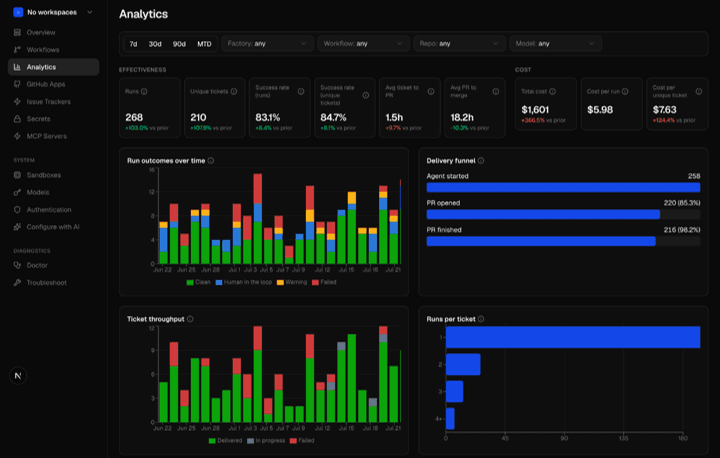Click the PR opened funnel bar
Image resolution: width=720 pixels, height=458 pixels.
click(543, 214)
